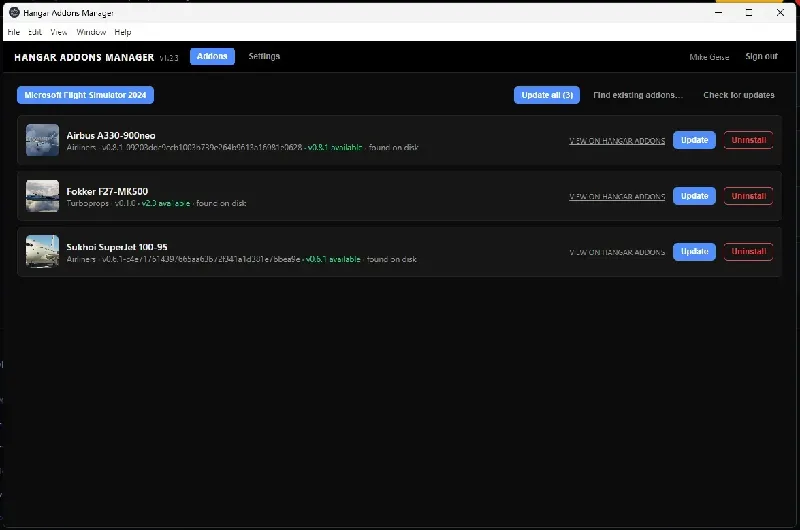This screenshot has height=530, width=800.
Task: Minimize the Hangar Addons Manager window
Action: (x=718, y=12)
